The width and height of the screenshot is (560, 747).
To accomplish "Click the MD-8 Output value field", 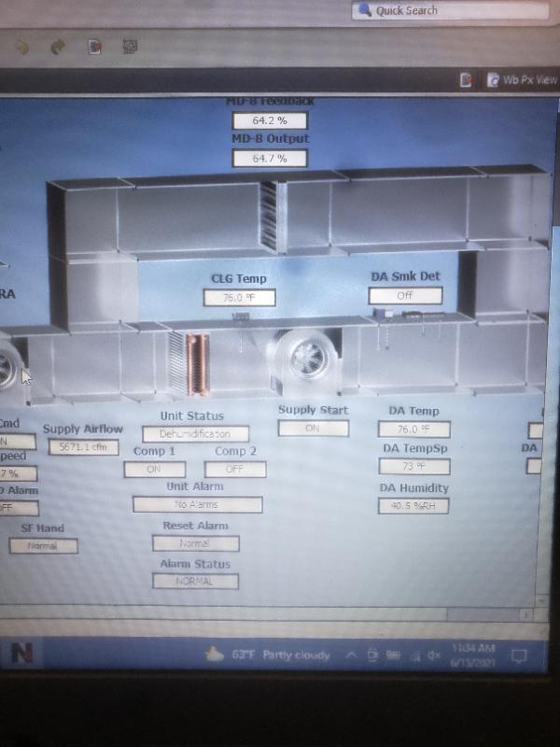I will tap(269, 159).
